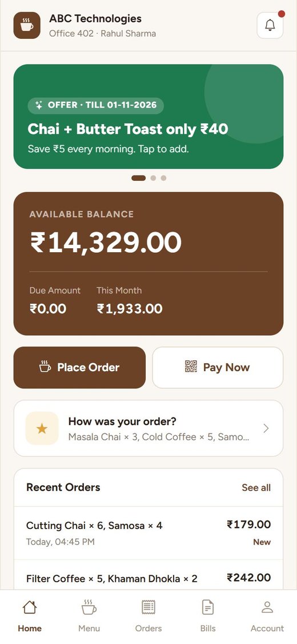The height and width of the screenshot is (644, 297).
Task: Select the active first carousel indicator
Action: (x=139, y=178)
